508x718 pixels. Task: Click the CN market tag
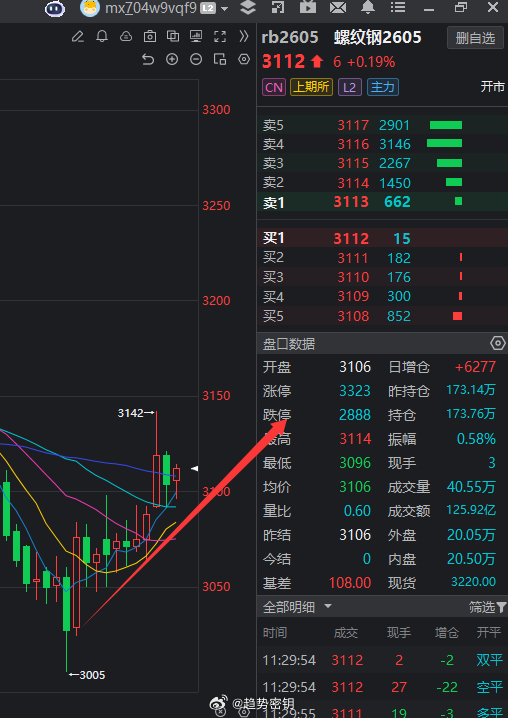pos(274,87)
